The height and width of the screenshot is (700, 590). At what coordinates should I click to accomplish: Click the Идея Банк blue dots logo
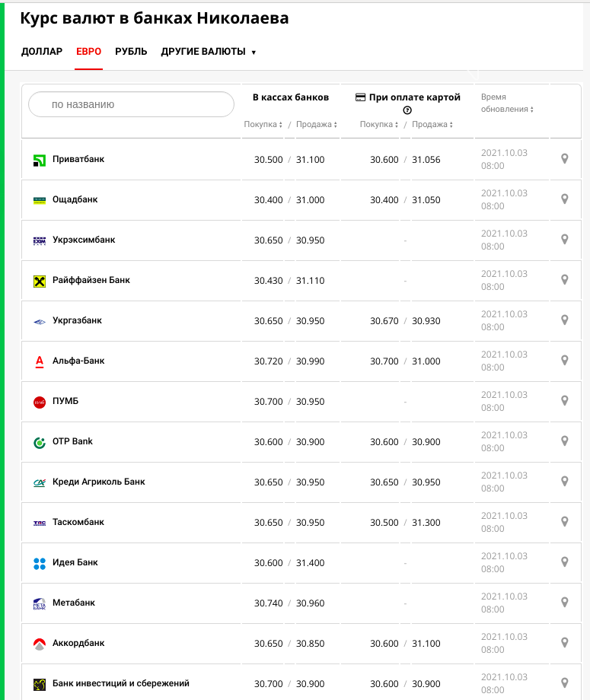40,563
